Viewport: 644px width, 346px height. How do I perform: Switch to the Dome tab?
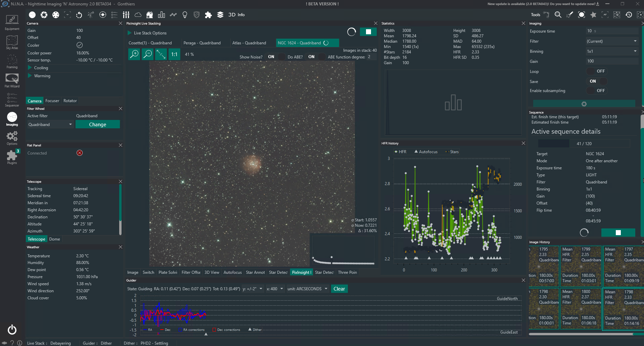(54, 239)
